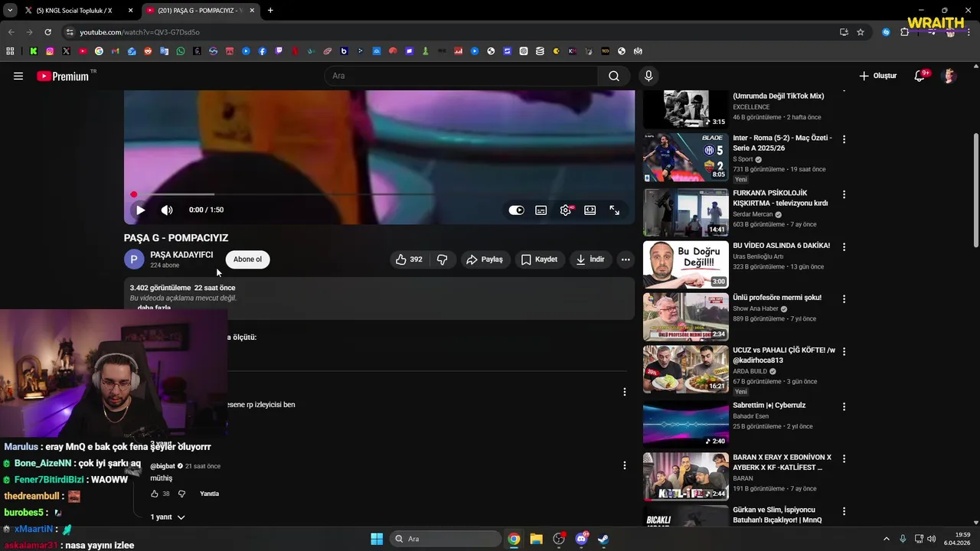Mute the video volume speaker

point(167,210)
